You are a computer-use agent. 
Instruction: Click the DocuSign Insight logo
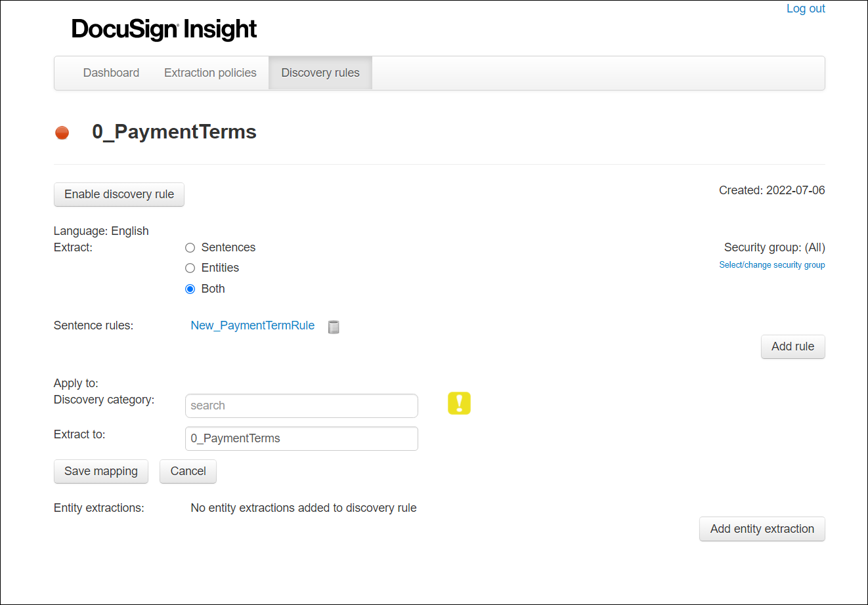point(164,30)
